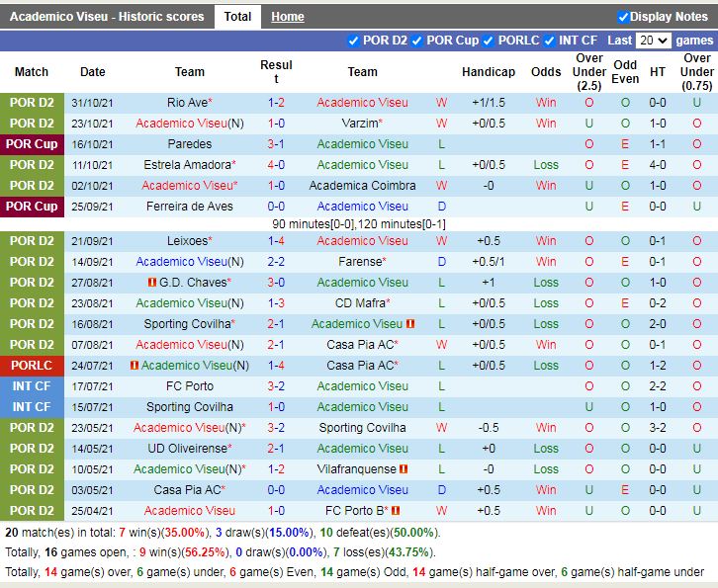Toggle the Display Notes checkbox
Screen dimensions: 718x588
coord(623,17)
